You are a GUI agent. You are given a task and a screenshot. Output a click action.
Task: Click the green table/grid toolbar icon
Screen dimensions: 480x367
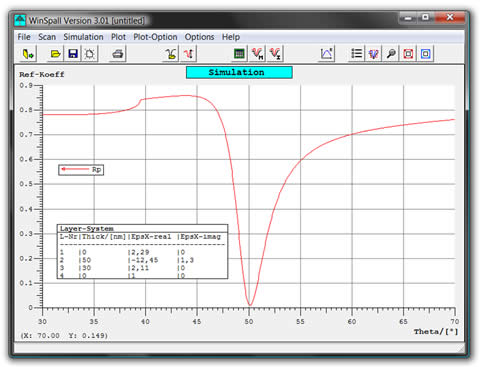coord(239,54)
